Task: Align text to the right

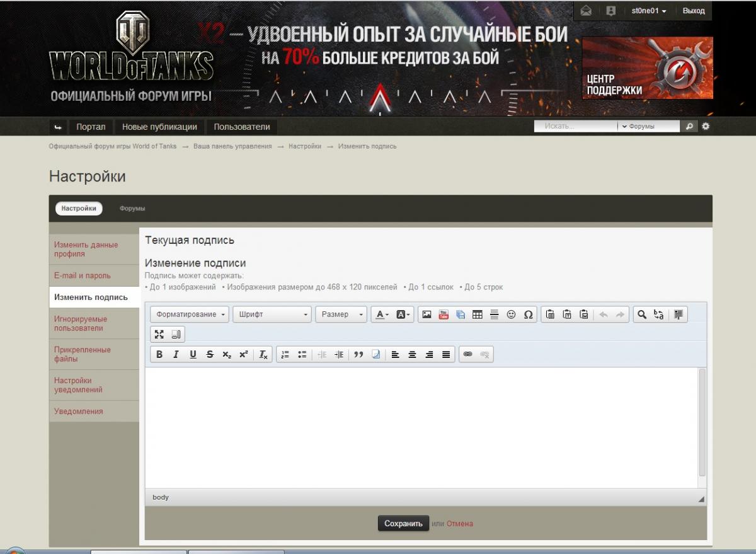Action: pos(429,354)
